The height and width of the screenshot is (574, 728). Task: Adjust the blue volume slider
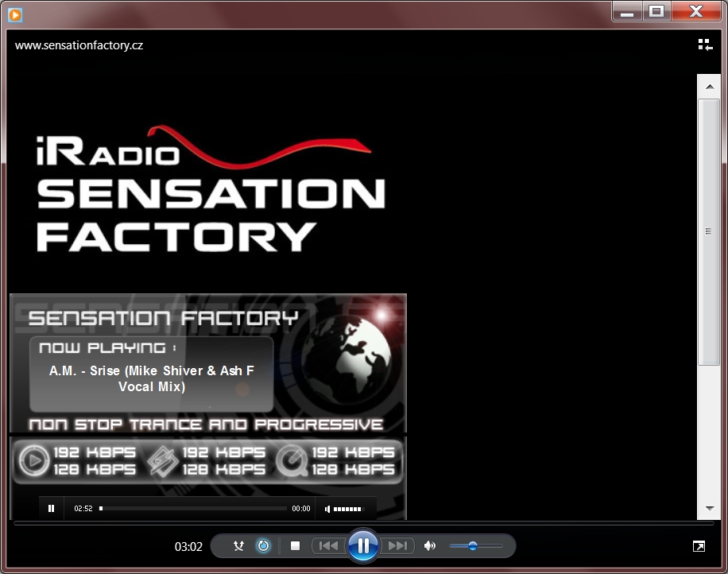[476, 546]
